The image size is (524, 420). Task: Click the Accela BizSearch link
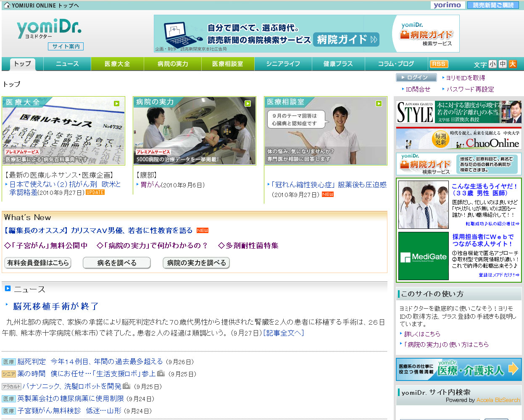pyautogui.click(x=498, y=400)
